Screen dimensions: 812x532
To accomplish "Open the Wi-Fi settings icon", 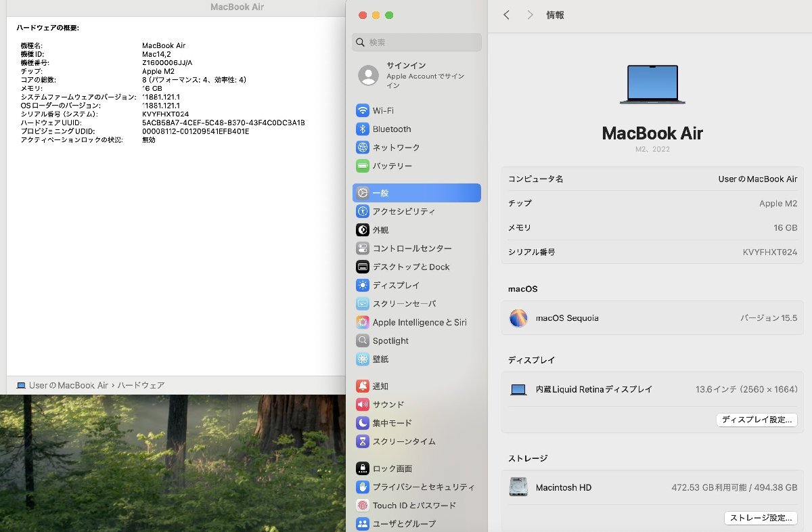I will pos(363,111).
